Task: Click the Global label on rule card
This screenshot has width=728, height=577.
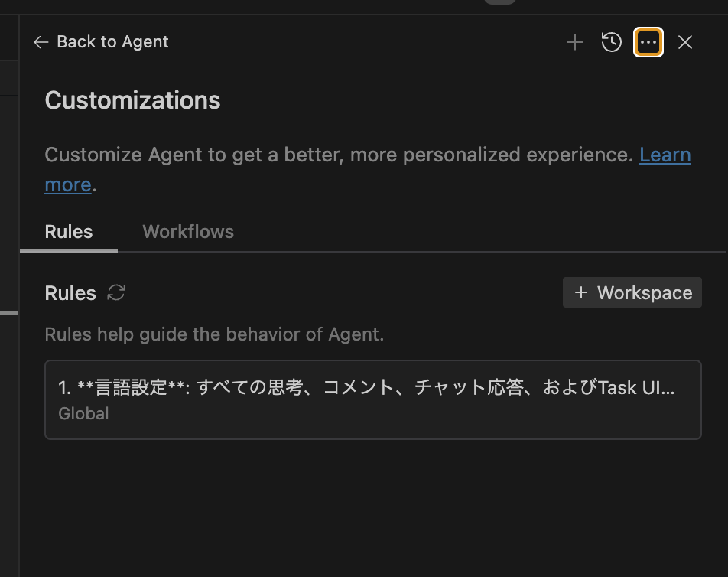Action: tap(83, 413)
